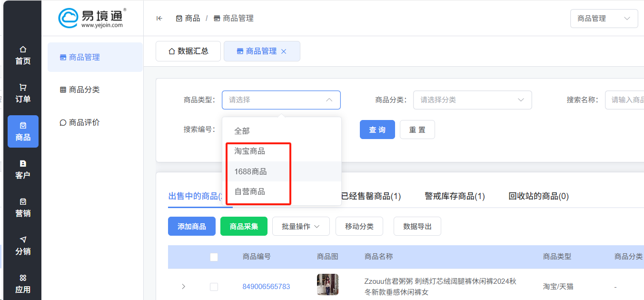Switch to 警戒库存商品 tab
Image resolution: width=644 pixels, height=300 pixels.
(454, 196)
